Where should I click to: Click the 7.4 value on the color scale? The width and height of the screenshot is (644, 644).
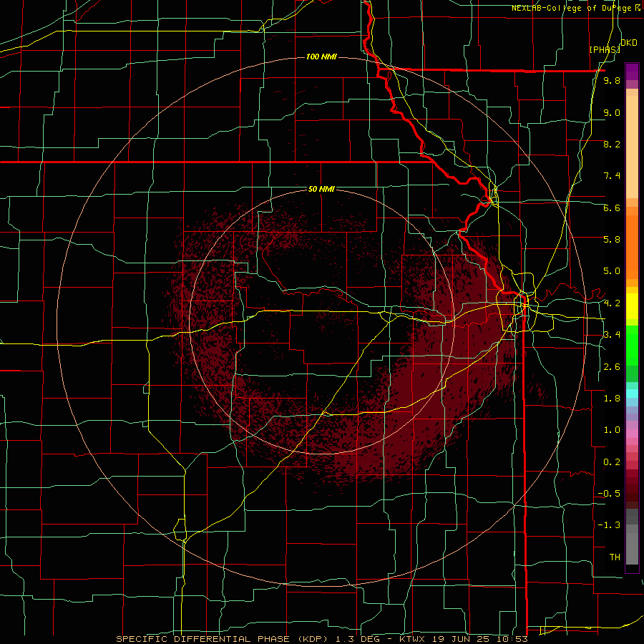pyautogui.click(x=612, y=176)
